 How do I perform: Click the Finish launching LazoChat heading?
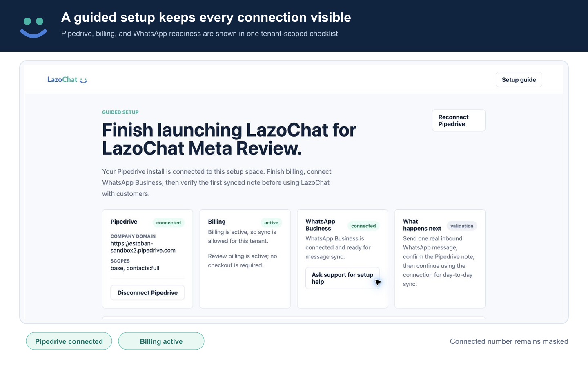[x=229, y=139]
